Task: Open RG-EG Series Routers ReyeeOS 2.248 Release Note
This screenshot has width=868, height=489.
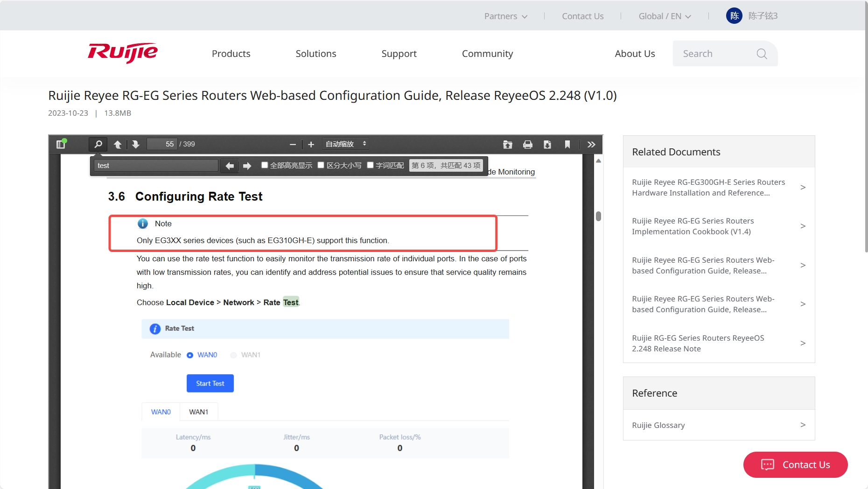Action: (x=719, y=343)
